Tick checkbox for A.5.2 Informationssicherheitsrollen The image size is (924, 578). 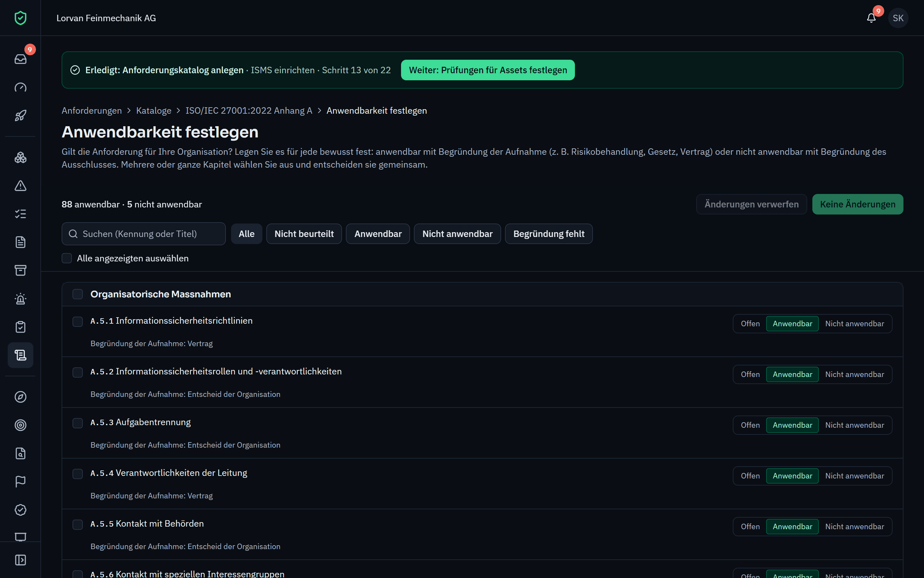78,372
